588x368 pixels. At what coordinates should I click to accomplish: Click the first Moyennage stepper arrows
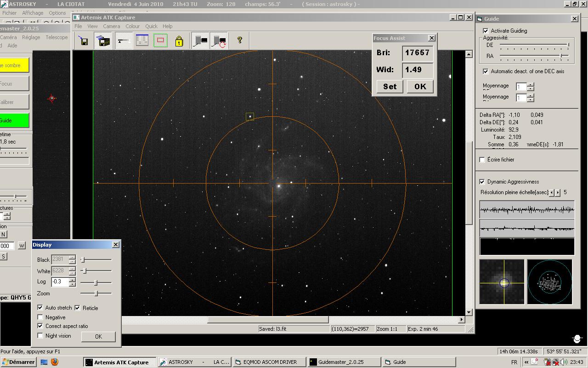(x=531, y=86)
